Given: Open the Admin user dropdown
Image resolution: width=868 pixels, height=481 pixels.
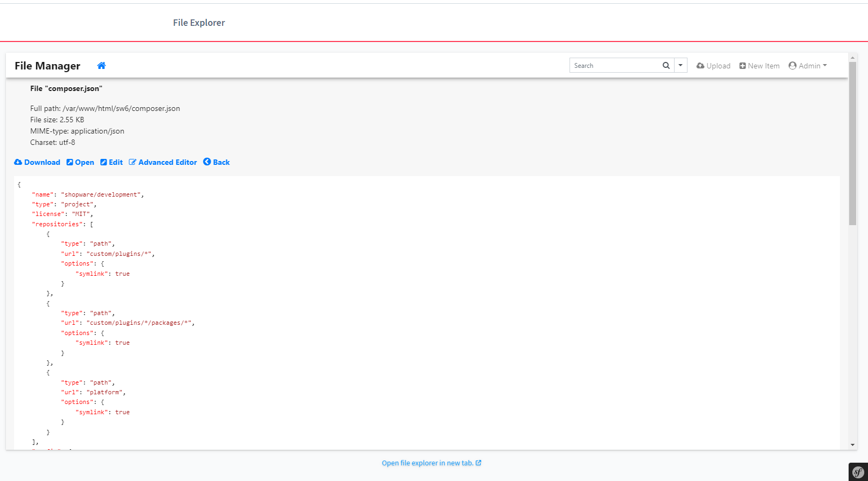Looking at the screenshot, I should point(807,66).
